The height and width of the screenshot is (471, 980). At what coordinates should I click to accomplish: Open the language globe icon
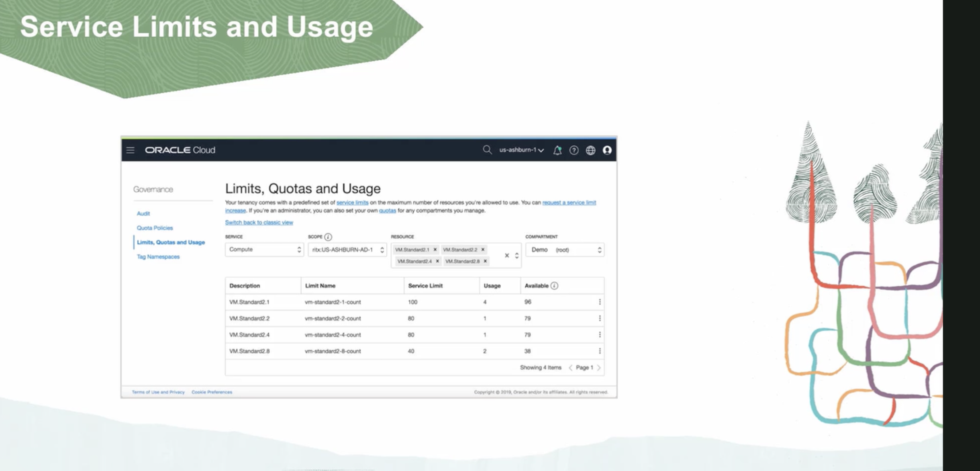click(590, 150)
